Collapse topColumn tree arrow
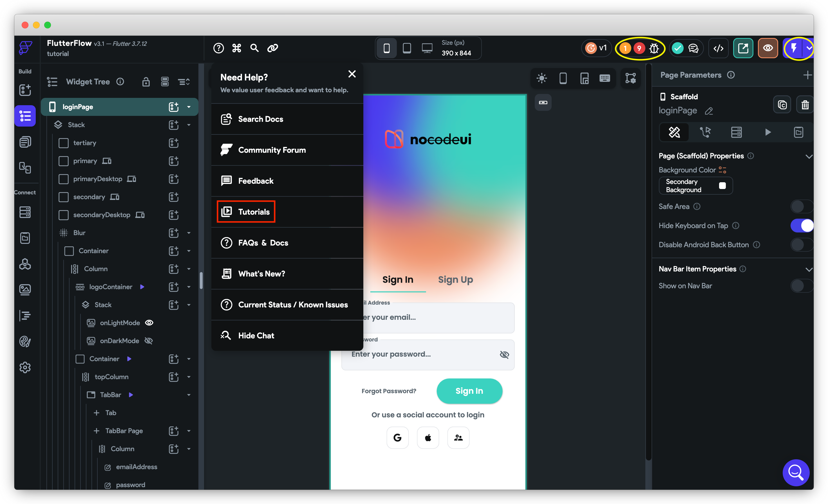This screenshot has width=828, height=504. [x=189, y=377]
